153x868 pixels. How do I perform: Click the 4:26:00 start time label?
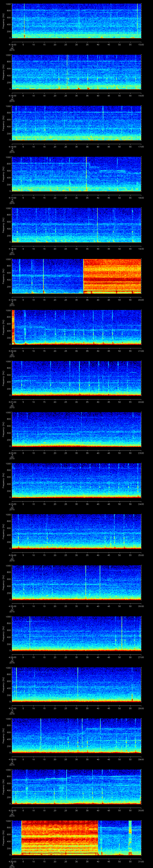(x=12, y=657)
